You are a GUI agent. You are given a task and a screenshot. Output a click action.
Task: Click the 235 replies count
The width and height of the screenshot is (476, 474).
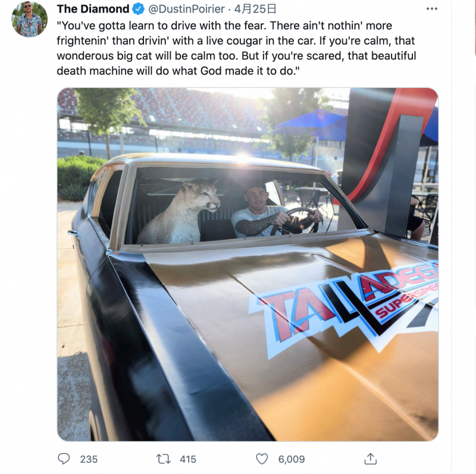89,459
